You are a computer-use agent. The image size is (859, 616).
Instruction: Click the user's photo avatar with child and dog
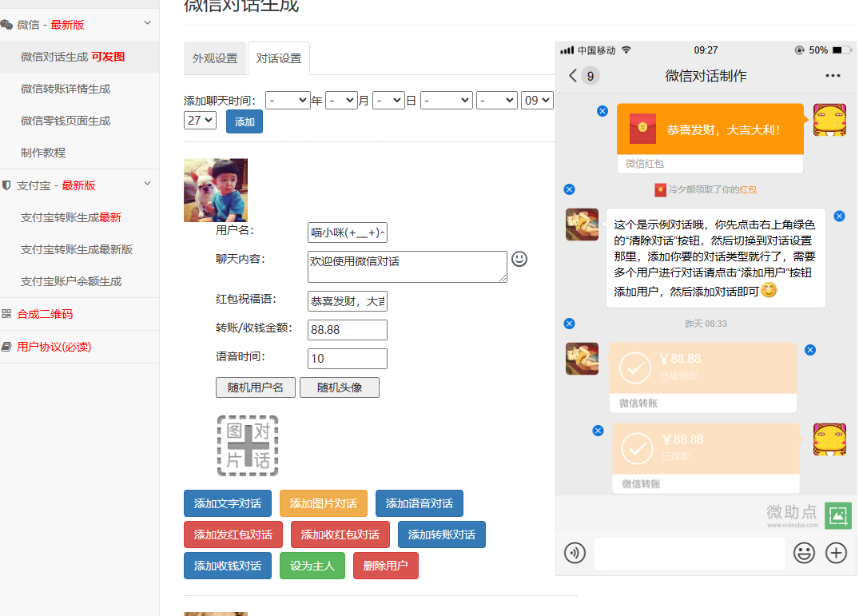pos(215,190)
